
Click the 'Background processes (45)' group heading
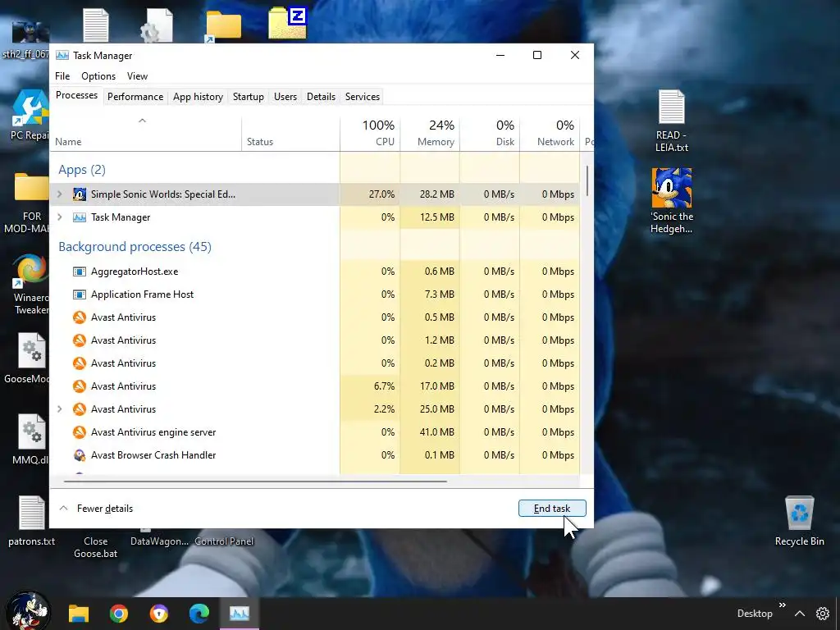135,246
